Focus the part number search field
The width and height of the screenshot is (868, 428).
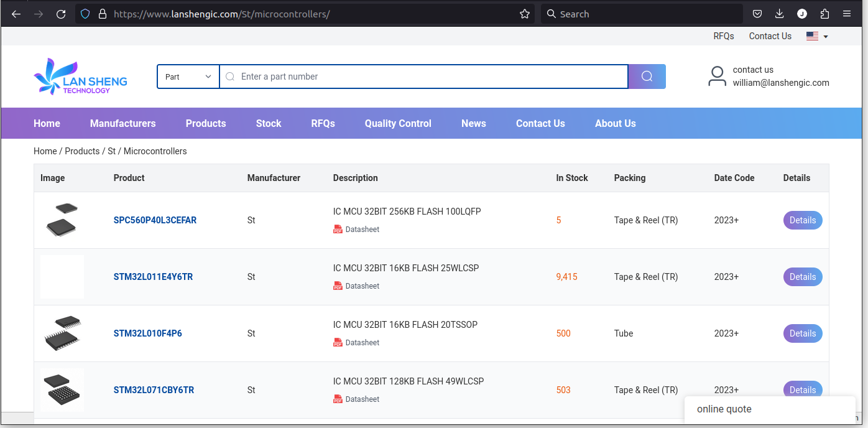423,77
